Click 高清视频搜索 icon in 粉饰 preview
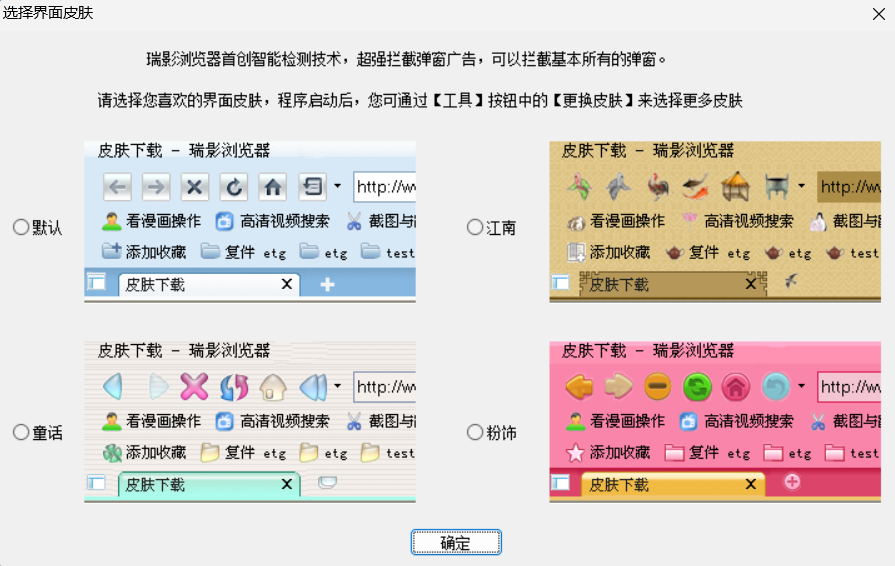Viewport: 895px width, 566px height. (689, 421)
